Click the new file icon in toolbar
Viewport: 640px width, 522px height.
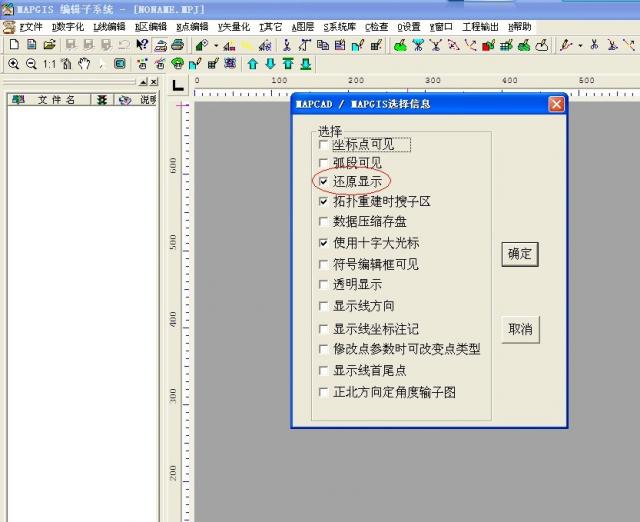[12, 45]
